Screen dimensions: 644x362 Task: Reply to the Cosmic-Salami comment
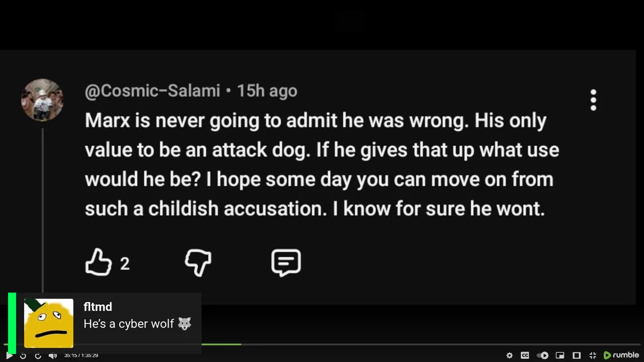[x=286, y=262]
